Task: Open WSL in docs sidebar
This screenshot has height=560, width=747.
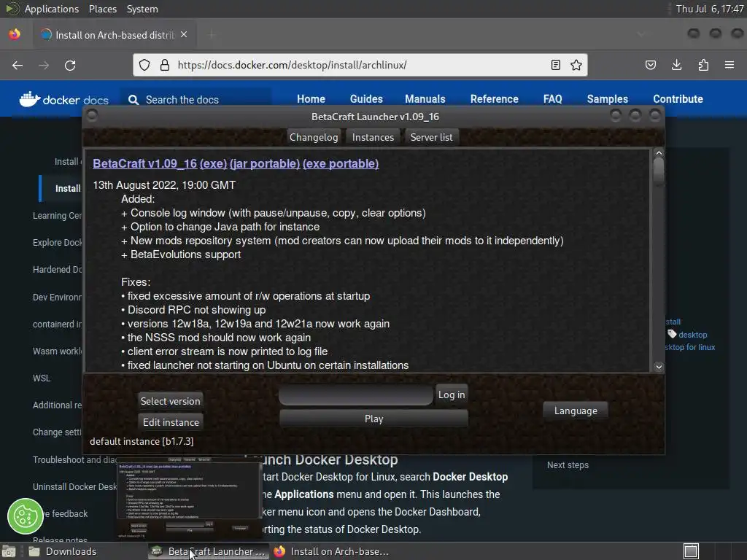Action: [42, 378]
